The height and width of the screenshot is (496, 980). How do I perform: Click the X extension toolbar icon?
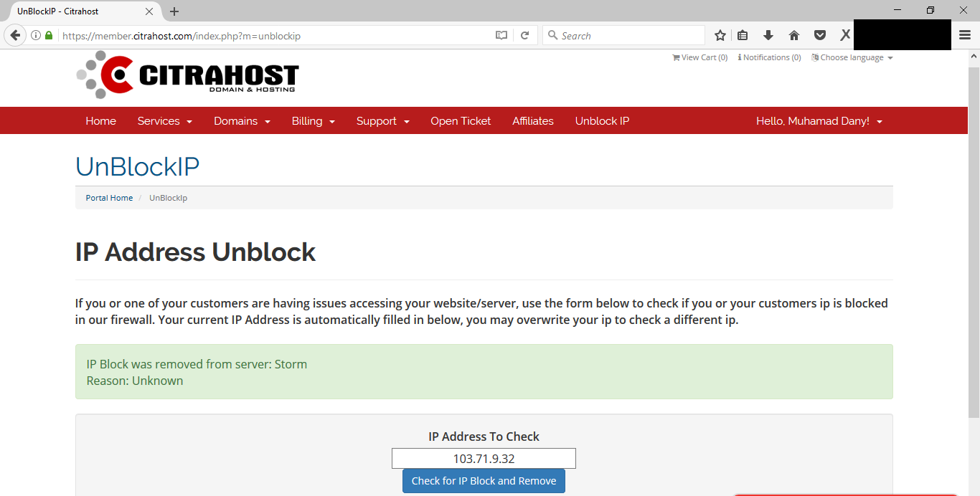click(x=845, y=35)
